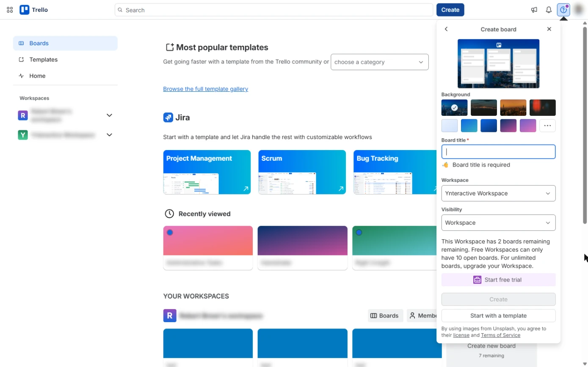Click the Y workspace avatar in sidebar

[x=23, y=135]
